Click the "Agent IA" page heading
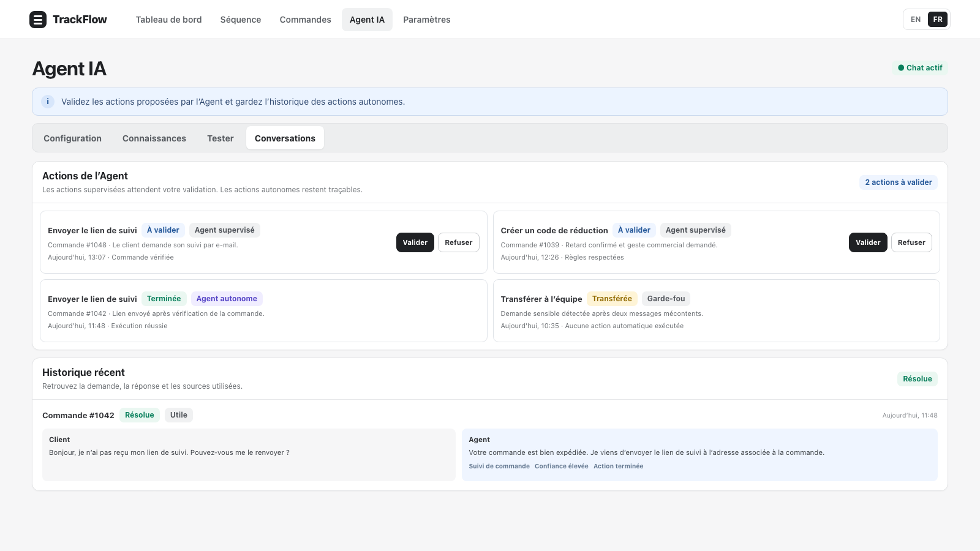Image resolution: width=980 pixels, height=551 pixels. (x=69, y=69)
